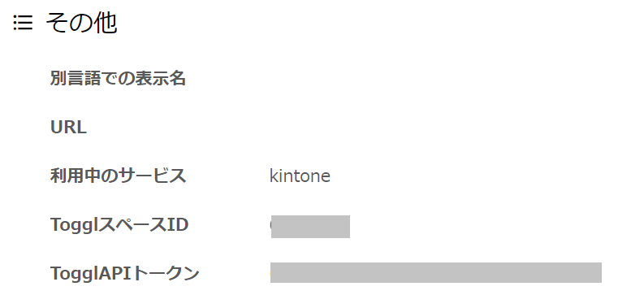This screenshot has width=644, height=308.
Task: Click the right end of the token mask
Action: tap(598, 272)
